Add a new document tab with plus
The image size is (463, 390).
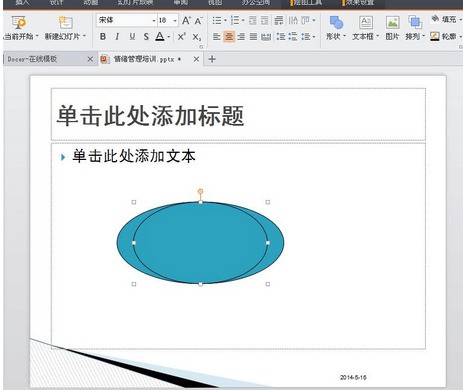212,59
